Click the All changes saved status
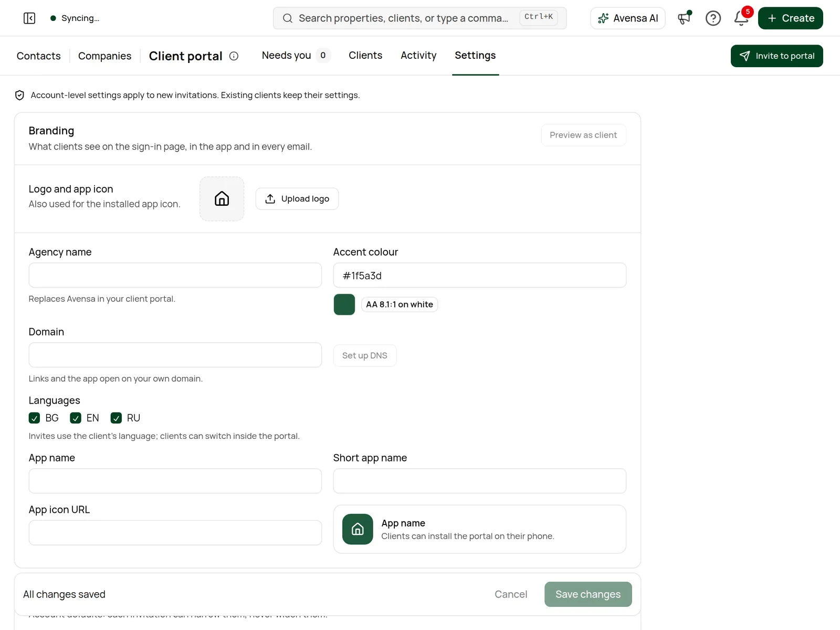Image resolution: width=840 pixels, height=630 pixels. point(64,594)
